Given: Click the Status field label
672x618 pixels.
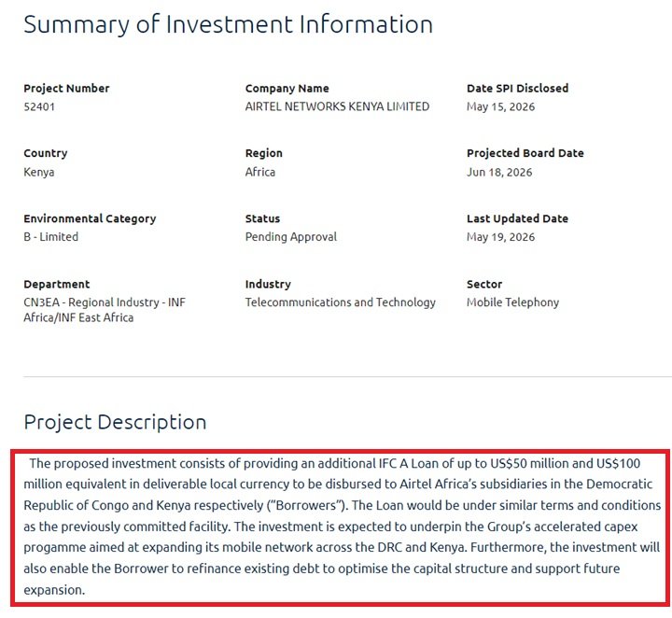Looking at the screenshot, I should pyautogui.click(x=262, y=218).
